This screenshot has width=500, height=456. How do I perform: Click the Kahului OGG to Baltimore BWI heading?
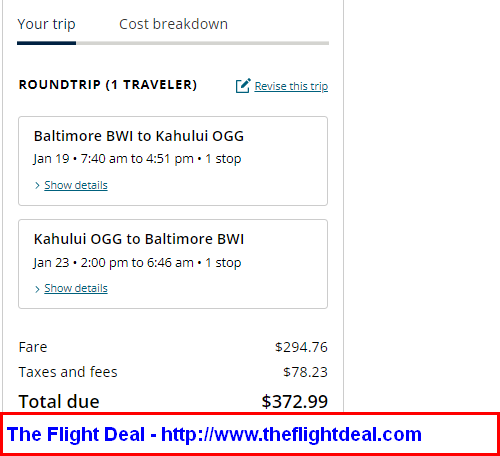tap(139, 239)
